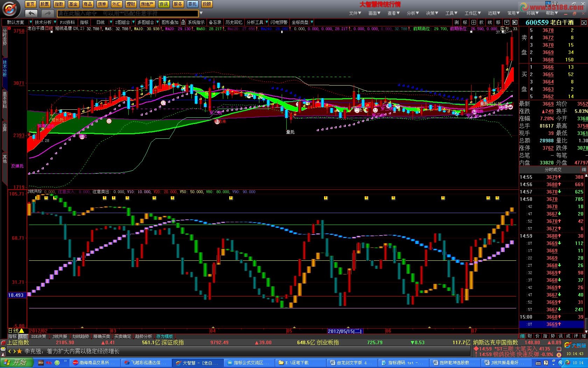Screen dimensions: 588x368
Task: Click the 测 tool icon
Action: click(457, 22)
